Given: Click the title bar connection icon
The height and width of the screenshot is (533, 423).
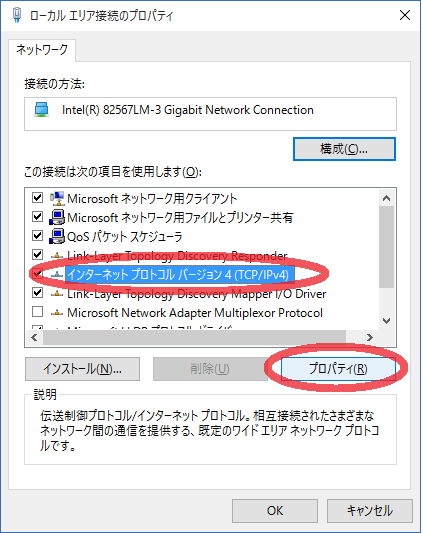Looking at the screenshot, I should click(x=17, y=15).
